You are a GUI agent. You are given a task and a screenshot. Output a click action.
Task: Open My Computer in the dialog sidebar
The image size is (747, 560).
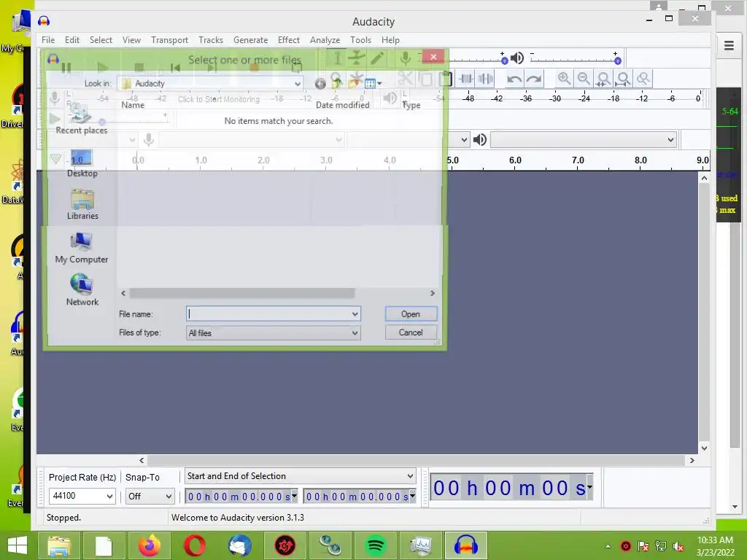click(82, 248)
